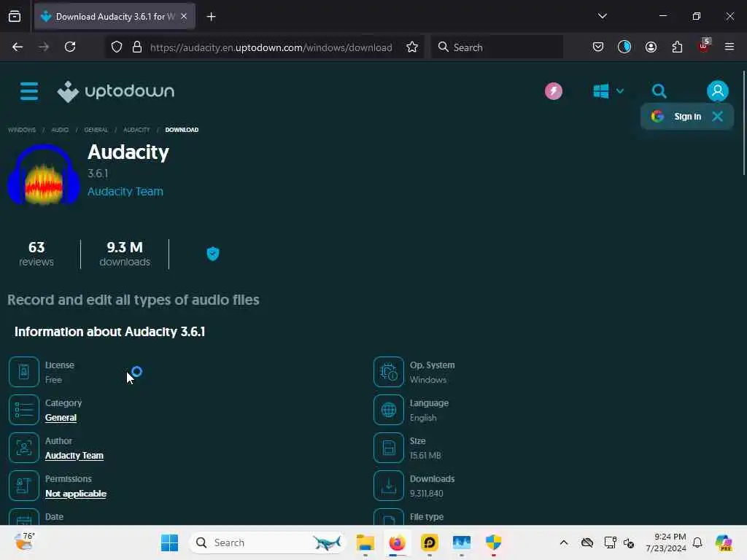Click the Audacity headphones app icon

coord(44,175)
